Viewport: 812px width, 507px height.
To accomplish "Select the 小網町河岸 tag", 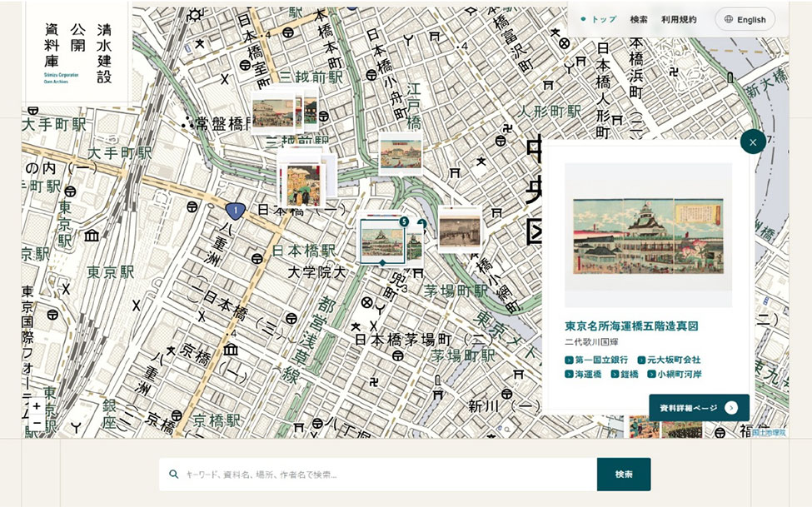I will [x=675, y=374].
